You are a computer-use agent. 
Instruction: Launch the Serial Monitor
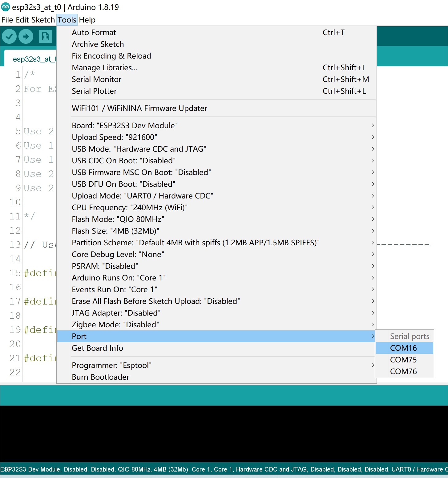coord(217,79)
